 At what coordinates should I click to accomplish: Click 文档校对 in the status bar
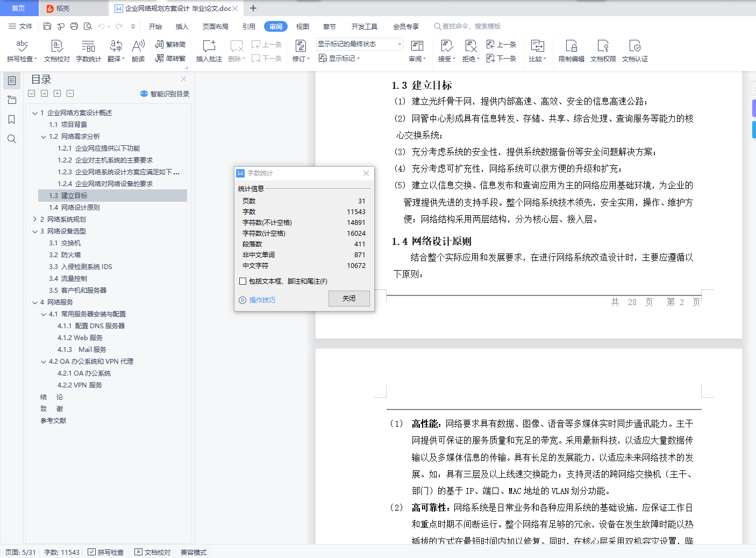(153, 552)
